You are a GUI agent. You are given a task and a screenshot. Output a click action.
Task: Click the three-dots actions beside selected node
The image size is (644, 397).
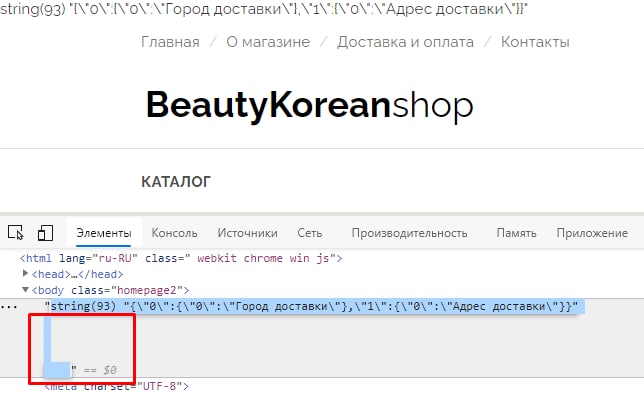click(x=9, y=307)
